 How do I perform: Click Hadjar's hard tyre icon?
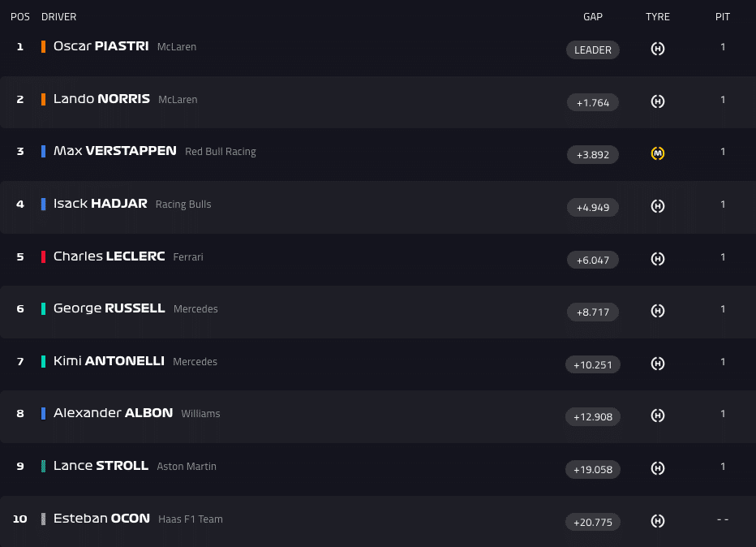coord(658,206)
